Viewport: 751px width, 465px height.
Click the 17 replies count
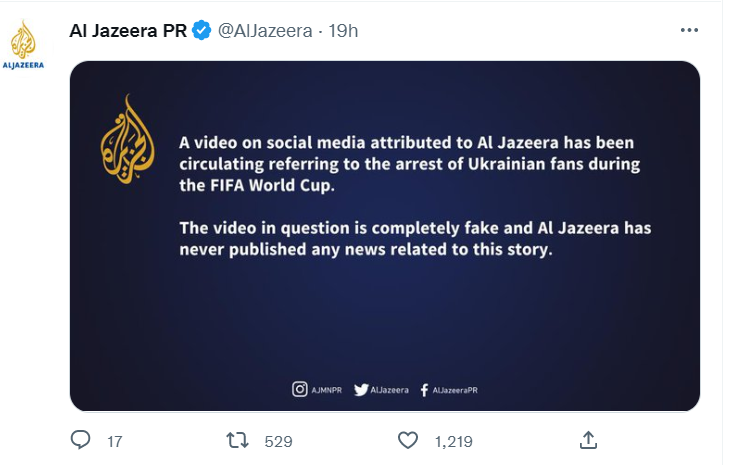click(114, 441)
